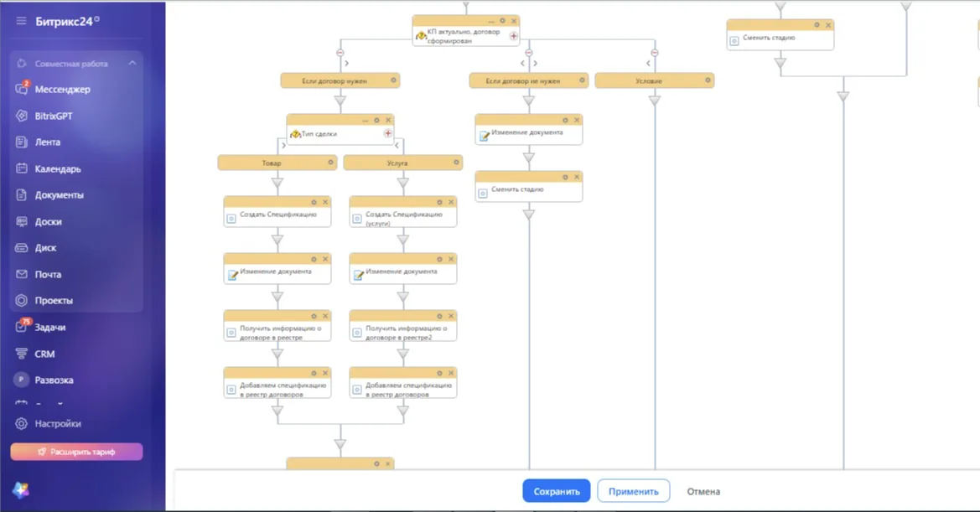Open settings gear of the Услуга branch
The image size is (980, 512).
coord(456,163)
